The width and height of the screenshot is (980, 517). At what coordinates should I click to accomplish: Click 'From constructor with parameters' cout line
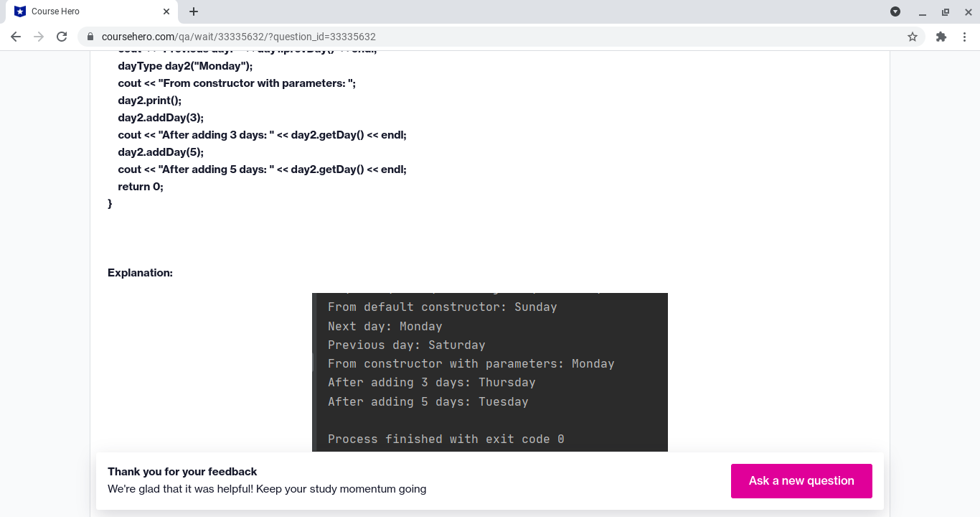[x=237, y=83]
